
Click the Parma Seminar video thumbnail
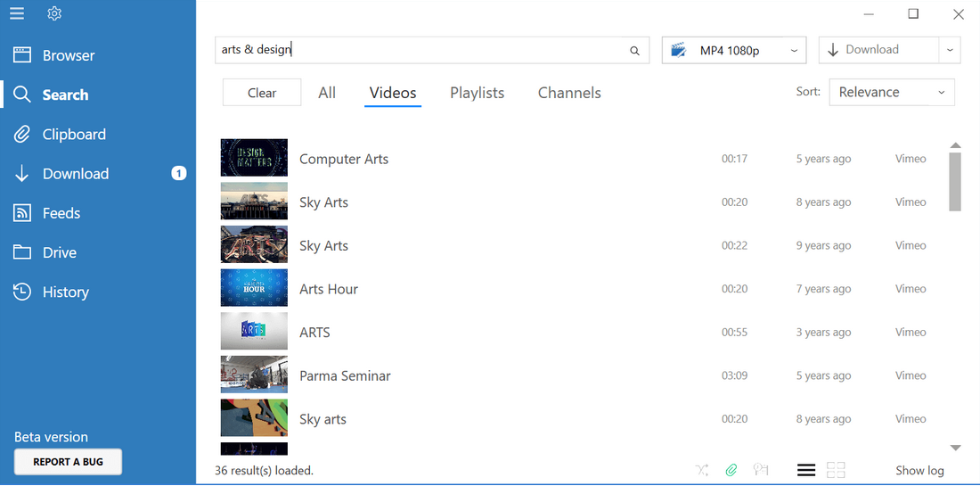255,375
